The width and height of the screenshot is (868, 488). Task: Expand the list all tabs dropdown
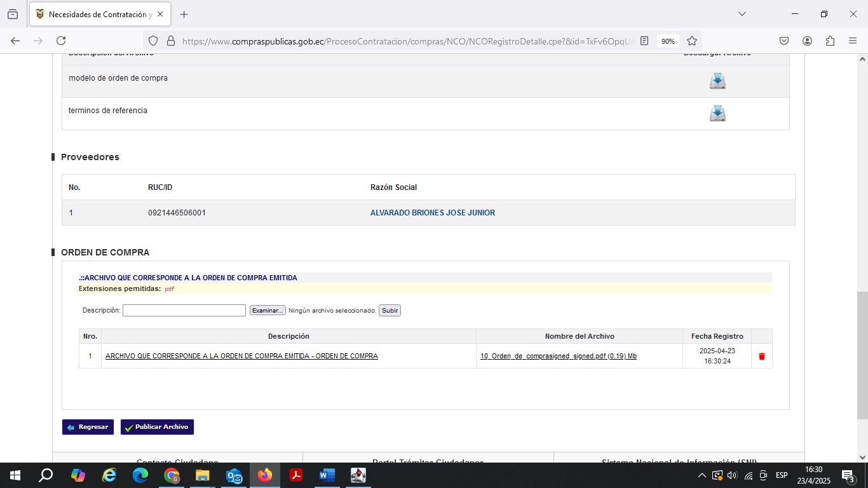coord(742,14)
